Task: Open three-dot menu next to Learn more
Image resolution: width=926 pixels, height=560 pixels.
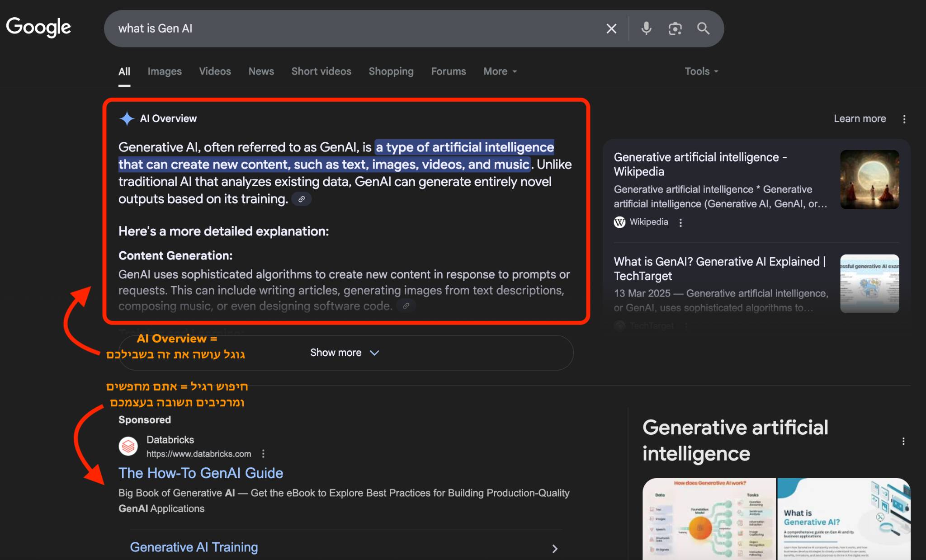Action: pos(904,119)
